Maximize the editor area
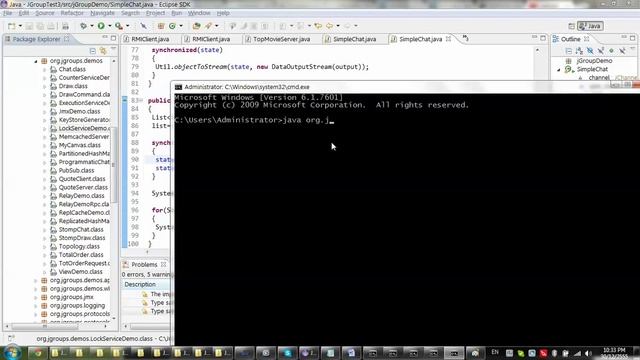Image resolution: width=640 pixels, height=360 pixels. 543,38
